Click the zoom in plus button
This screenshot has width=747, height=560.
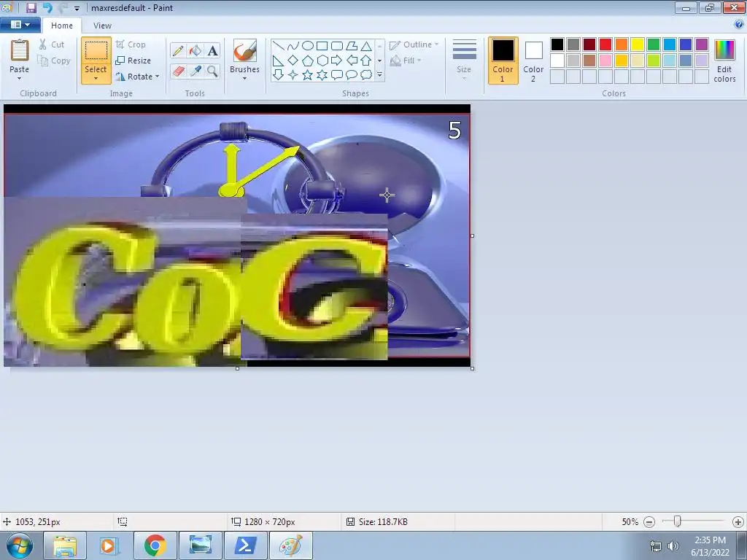[x=738, y=522]
